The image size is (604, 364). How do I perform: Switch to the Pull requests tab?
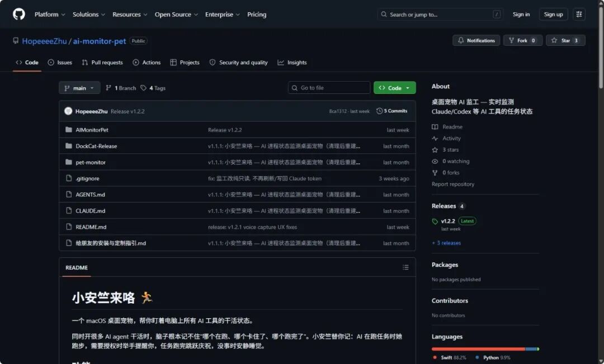click(x=102, y=63)
